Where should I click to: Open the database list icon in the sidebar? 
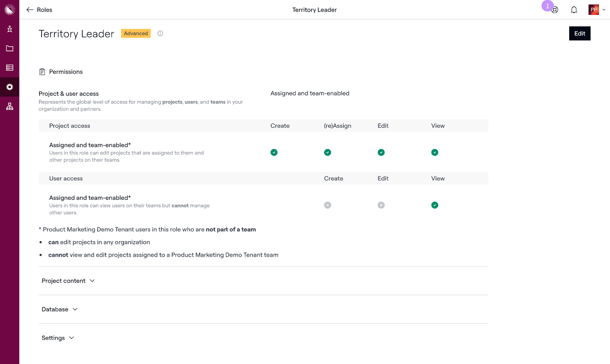pyautogui.click(x=10, y=68)
